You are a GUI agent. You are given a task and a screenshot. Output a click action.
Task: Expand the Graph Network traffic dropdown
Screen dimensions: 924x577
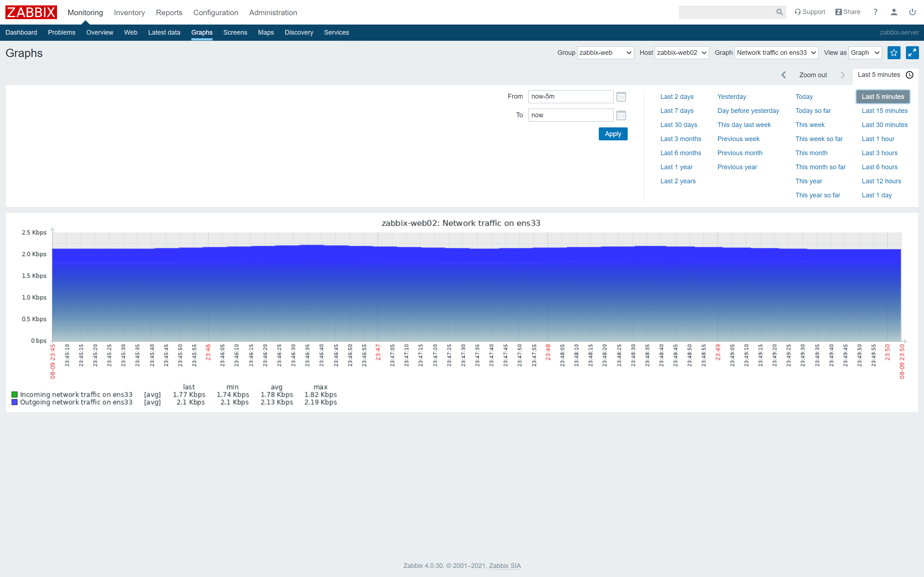point(776,53)
